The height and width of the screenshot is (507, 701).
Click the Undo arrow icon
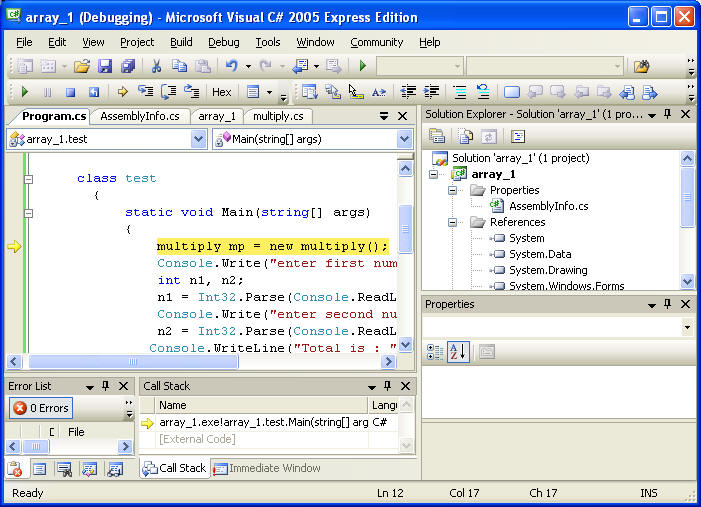coord(231,66)
